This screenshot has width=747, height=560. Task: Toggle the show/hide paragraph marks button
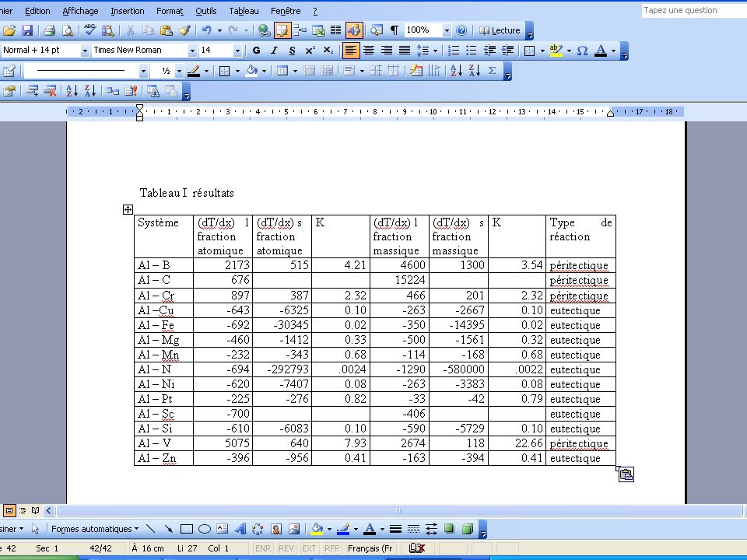pos(395,30)
